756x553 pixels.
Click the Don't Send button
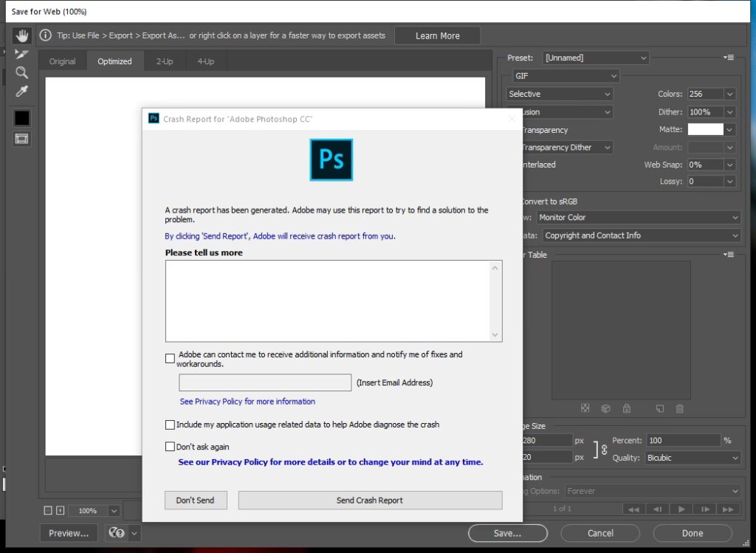click(x=195, y=500)
